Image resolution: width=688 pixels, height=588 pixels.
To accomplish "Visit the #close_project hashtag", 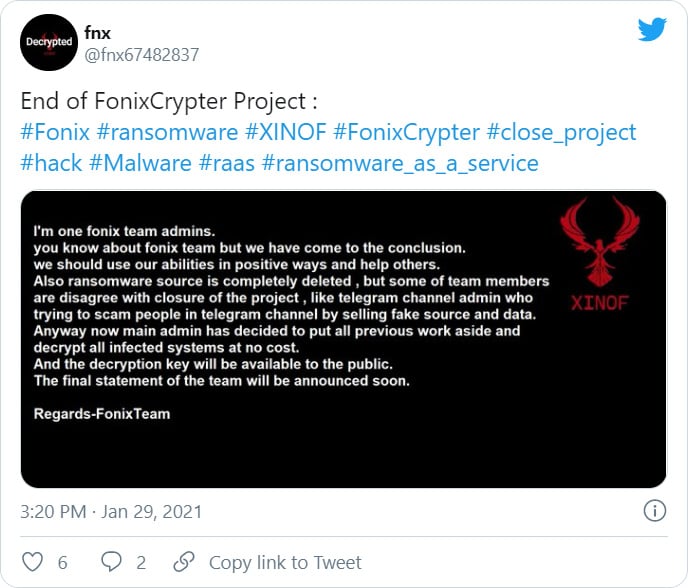I will click(x=561, y=133).
